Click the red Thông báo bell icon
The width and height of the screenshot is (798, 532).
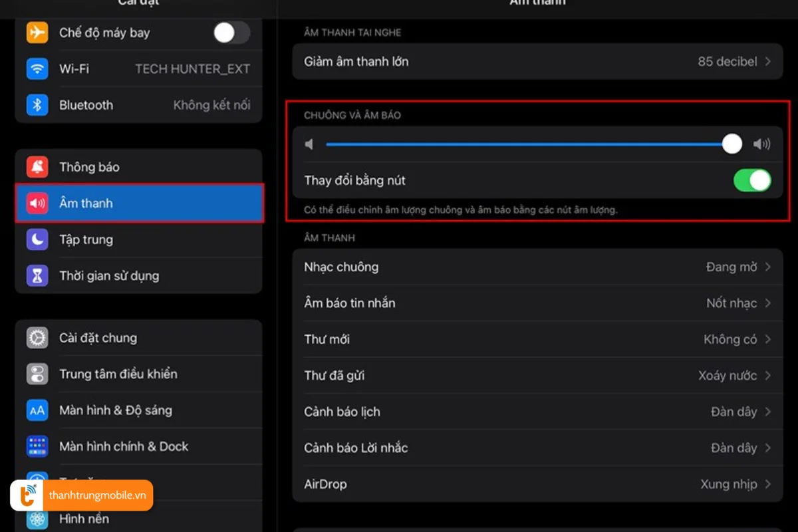[x=37, y=167]
